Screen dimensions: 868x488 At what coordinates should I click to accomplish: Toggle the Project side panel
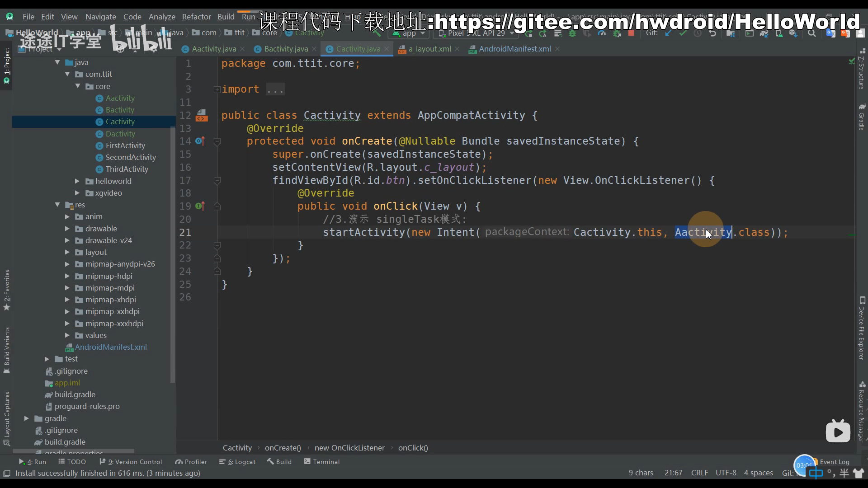click(x=6, y=66)
